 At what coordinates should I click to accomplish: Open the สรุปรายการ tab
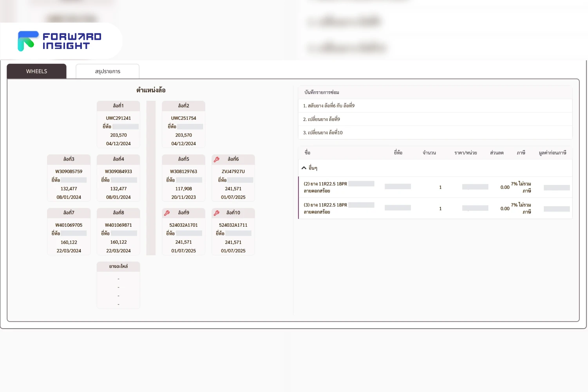coord(107,71)
